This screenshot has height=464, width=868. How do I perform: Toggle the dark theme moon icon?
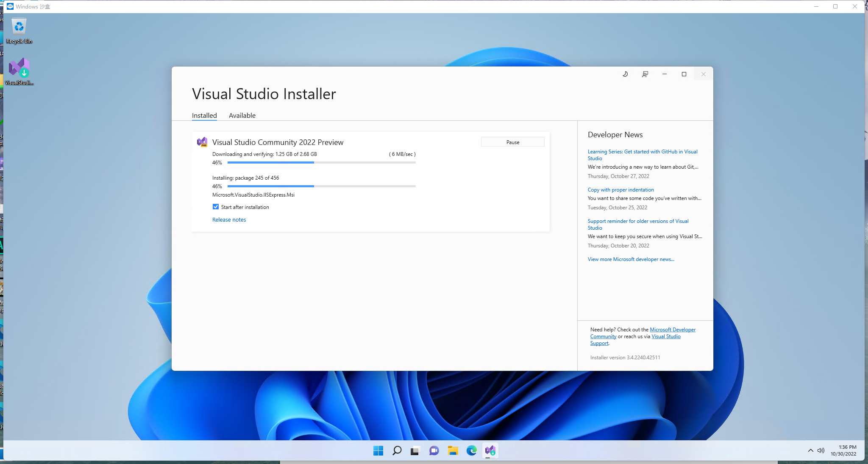coord(625,74)
